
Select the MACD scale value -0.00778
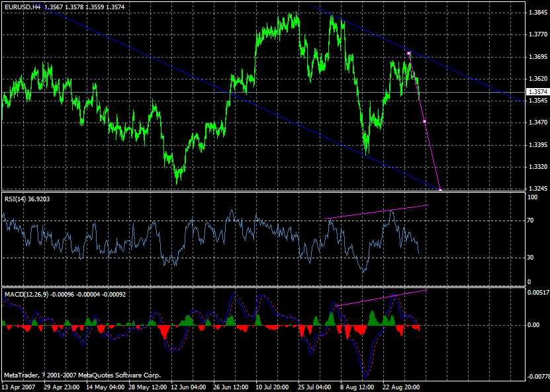538,377
